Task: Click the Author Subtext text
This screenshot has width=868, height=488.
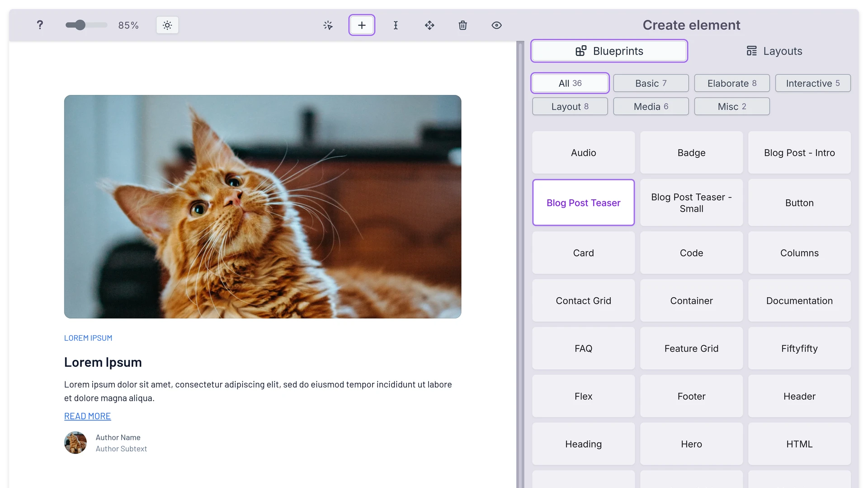Action: click(121, 449)
